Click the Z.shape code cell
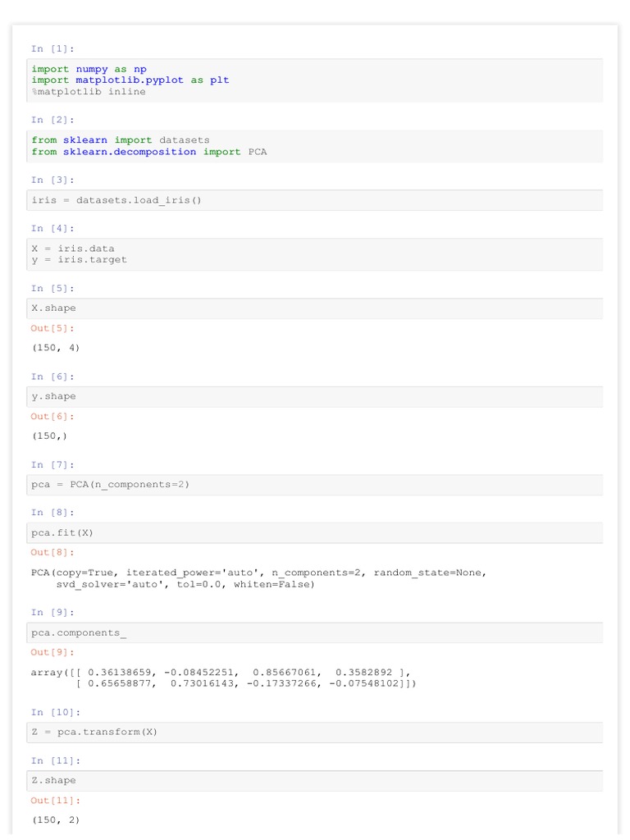This screenshot has height=840, width=630. 315,780
